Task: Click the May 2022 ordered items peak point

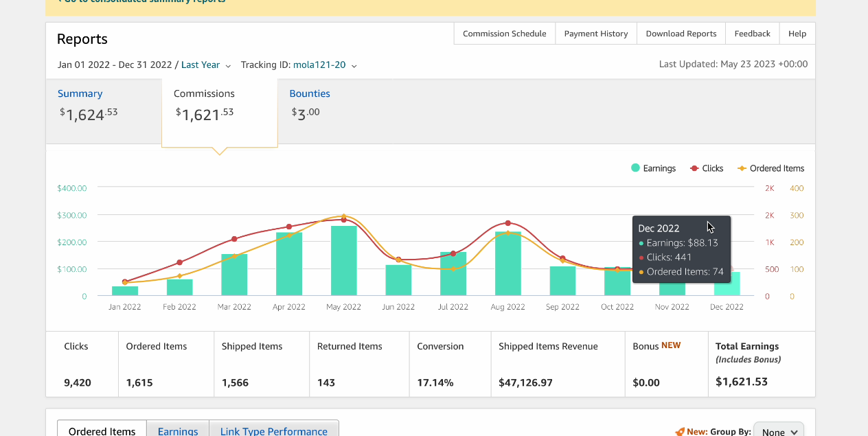Action: 344,216
